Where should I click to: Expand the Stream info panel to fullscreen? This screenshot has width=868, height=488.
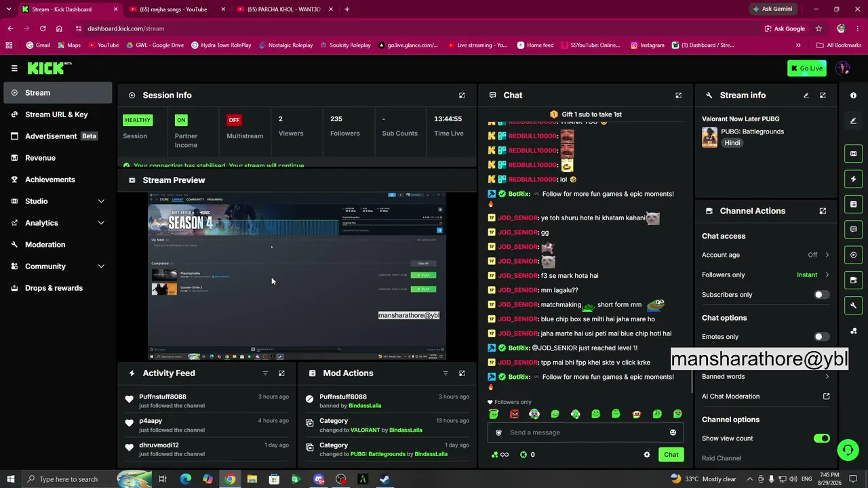coord(823,96)
